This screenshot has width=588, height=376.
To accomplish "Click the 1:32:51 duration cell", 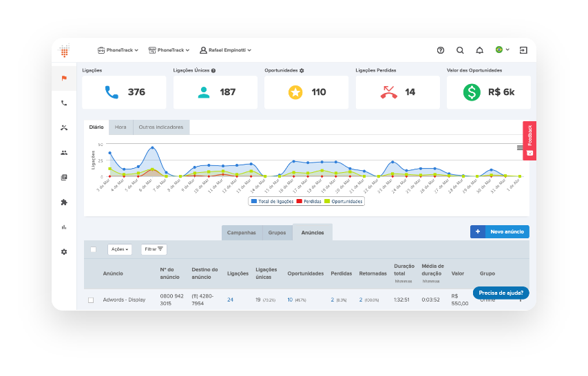I will coord(401,300).
